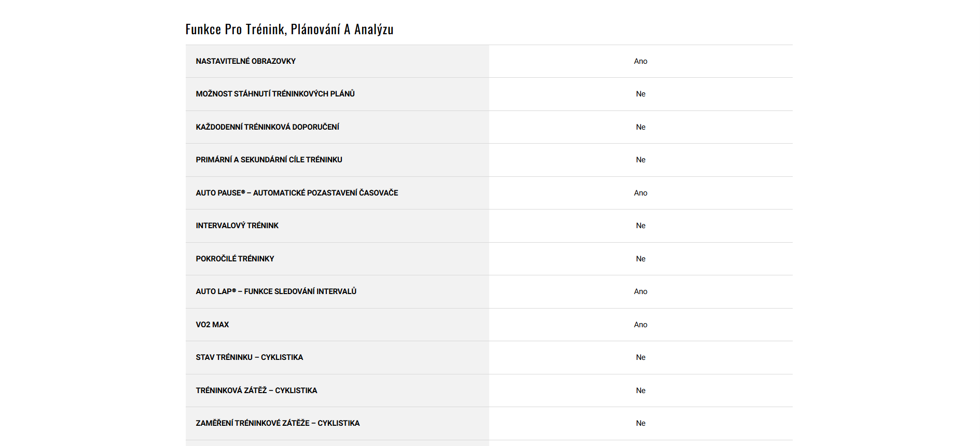This screenshot has width=980, height=446.
Task: Select KAŽDODENNÍ TRÉNINKOVÁ DOPORUČENÍ label
Action: point(267,127)
